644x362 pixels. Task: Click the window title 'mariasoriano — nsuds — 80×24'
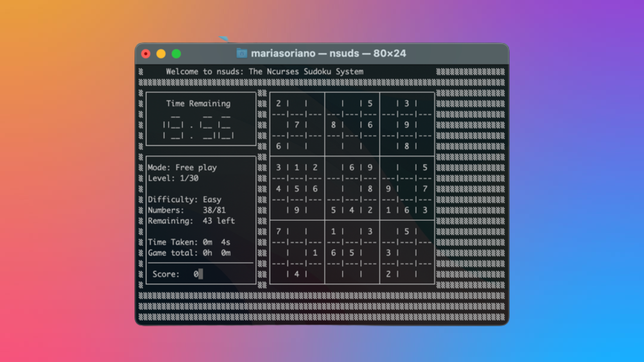(329, 53)
